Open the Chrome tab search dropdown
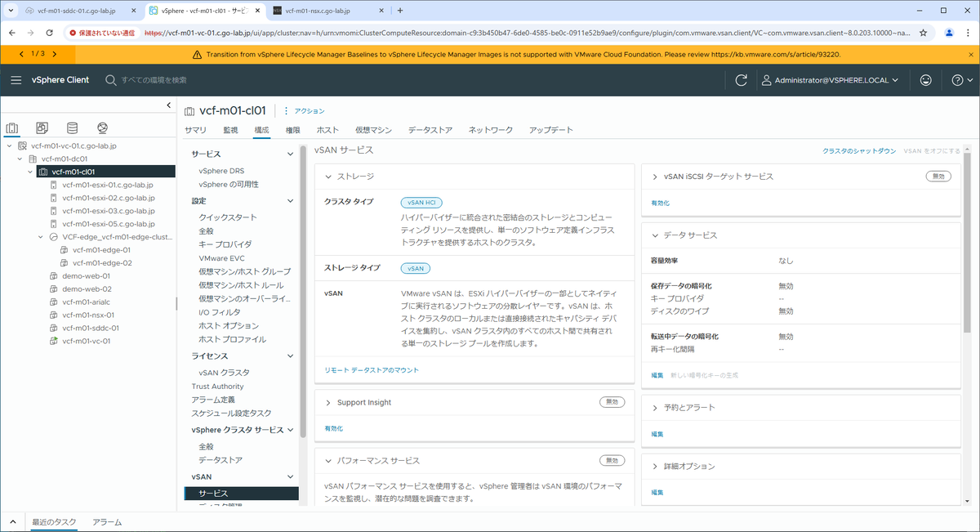Viewport: 980px width, 532px height. coord(10,11)
